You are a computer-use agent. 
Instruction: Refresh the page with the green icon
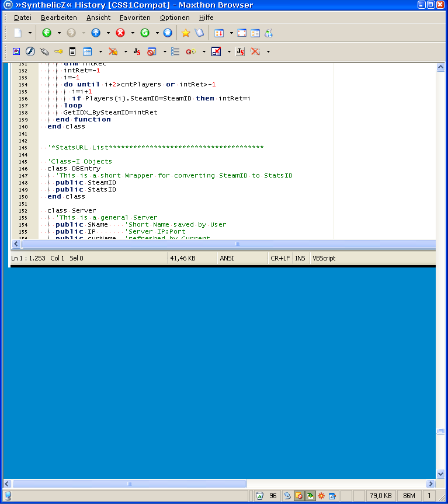[x=145, y=33]
